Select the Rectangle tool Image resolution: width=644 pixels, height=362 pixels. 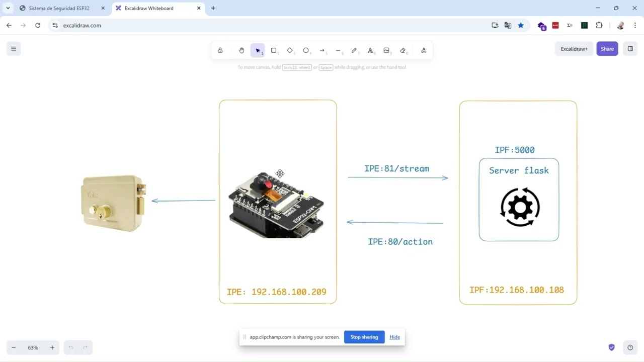[274, 50]
